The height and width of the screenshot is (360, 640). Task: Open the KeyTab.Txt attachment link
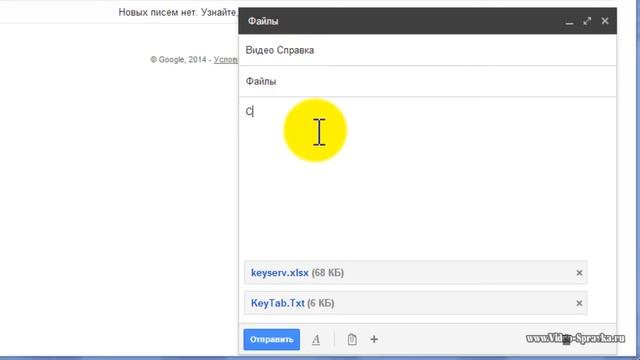[278, 303]
